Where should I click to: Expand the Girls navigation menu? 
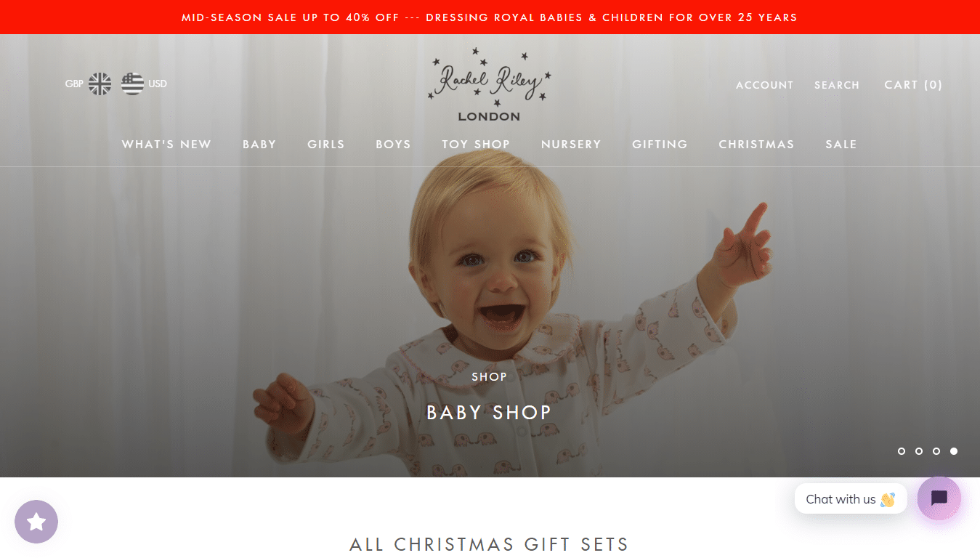pos(326,145)
